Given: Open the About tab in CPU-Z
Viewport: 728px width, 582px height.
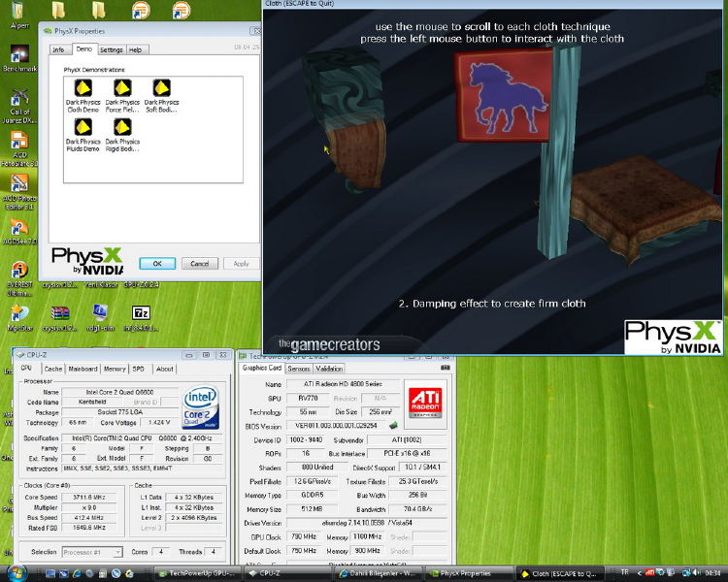Looking at the screenshot, I should point(164,369).
